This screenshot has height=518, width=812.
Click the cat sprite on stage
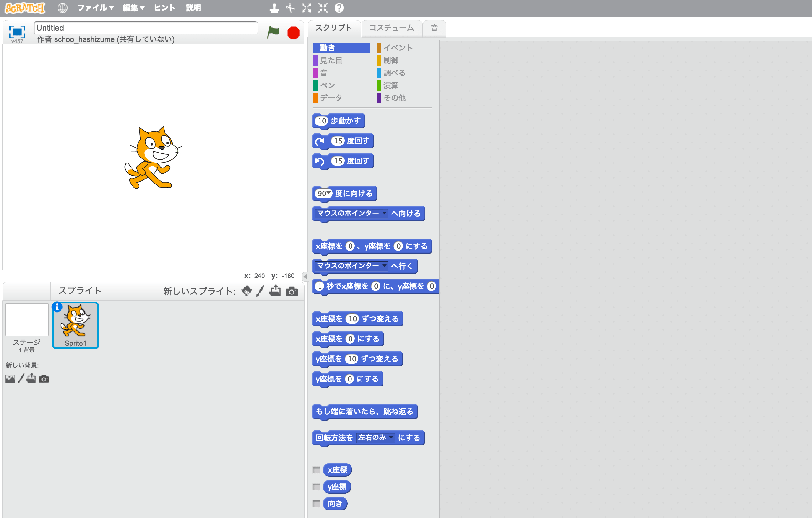tap(154, 158)
